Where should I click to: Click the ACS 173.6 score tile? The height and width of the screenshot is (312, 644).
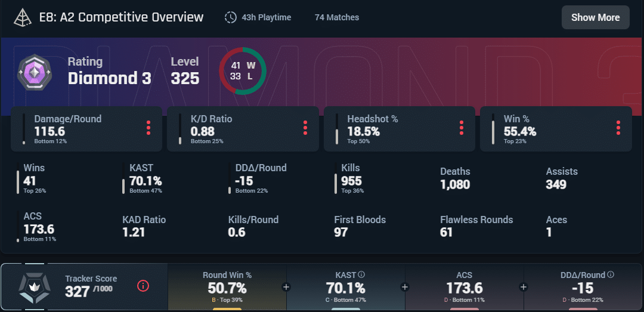[464, 287]
